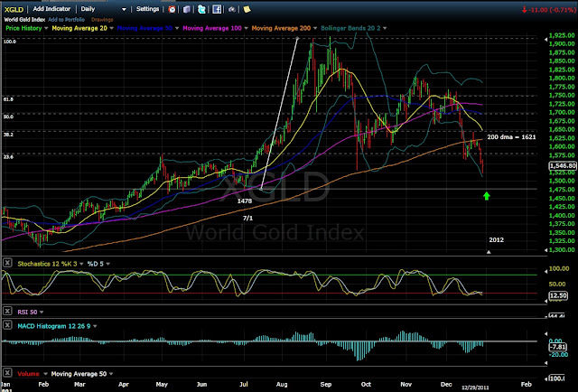Click the Add Indicator button

point(51,9)
